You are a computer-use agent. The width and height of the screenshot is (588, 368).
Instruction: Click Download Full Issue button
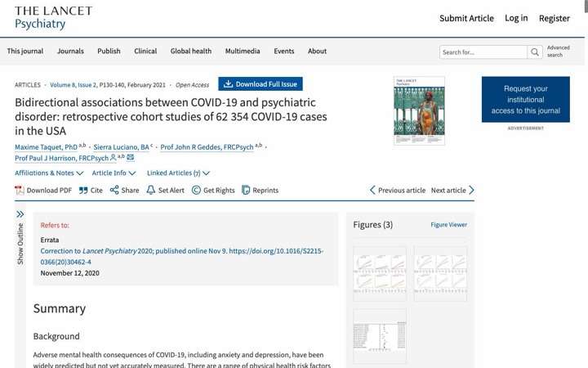coord(261,84)
